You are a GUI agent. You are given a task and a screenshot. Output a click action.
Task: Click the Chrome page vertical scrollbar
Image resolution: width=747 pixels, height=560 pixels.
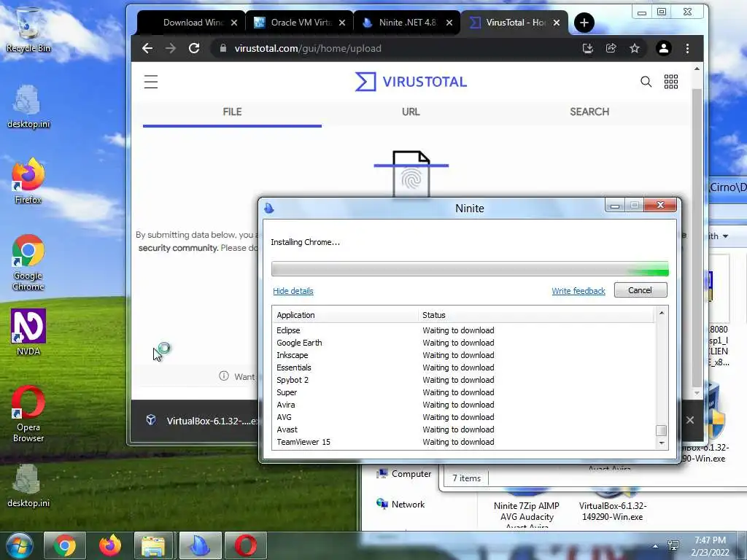point(697,238)
